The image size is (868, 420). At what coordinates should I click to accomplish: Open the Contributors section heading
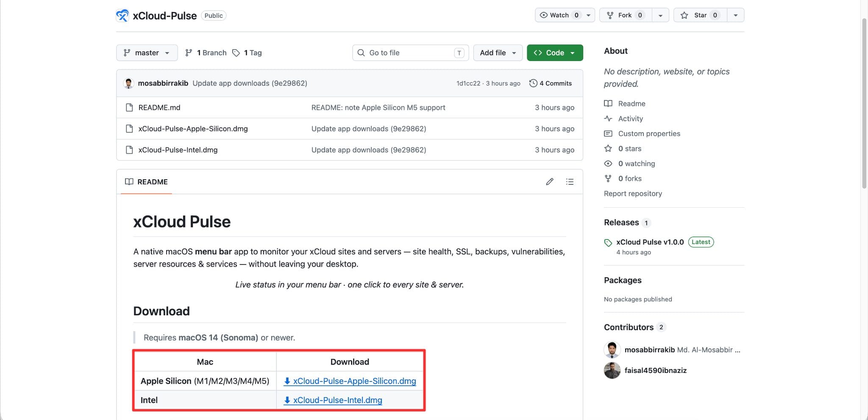pos(629,327)
